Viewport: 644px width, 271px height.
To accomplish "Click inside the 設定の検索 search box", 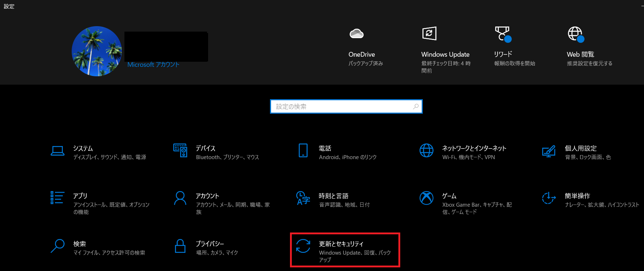I will (342, 106).
